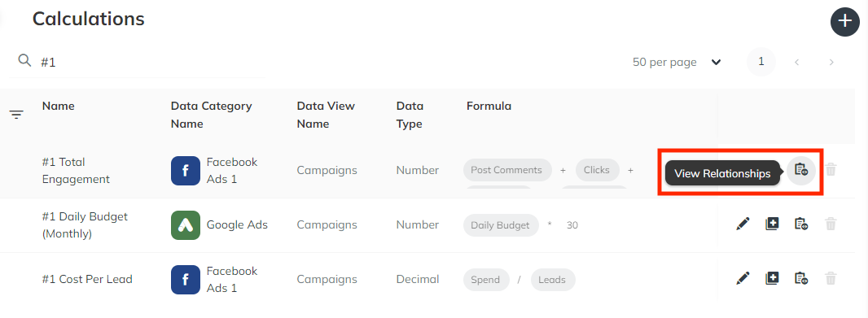View relationships for #1 Total Engagement
Viewport: 868px width, 318px height.
point(801,170)
